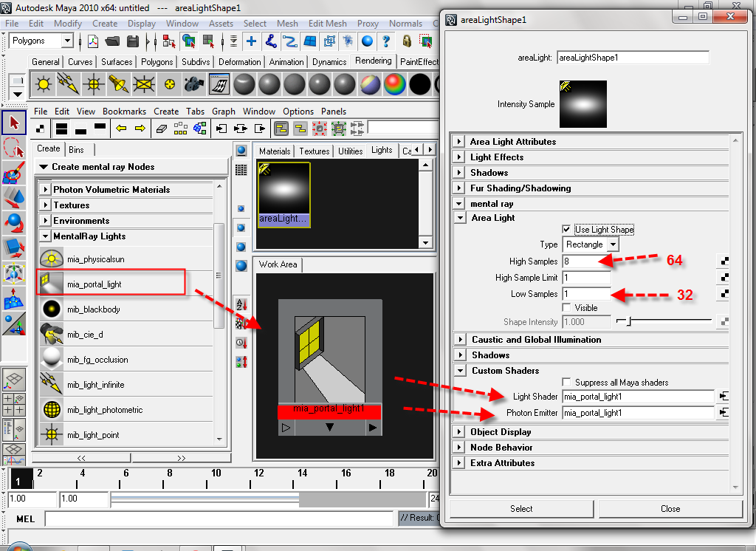Expand Area Light Attributes section

pos(459,141)
